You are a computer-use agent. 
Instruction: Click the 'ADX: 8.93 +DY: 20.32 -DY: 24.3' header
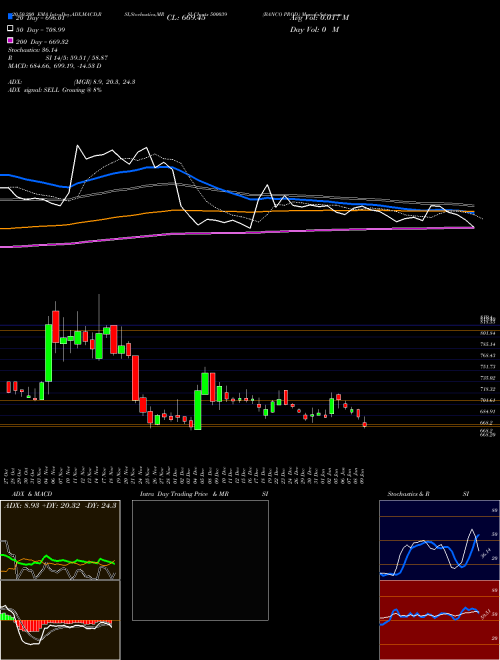coord(60,505)
